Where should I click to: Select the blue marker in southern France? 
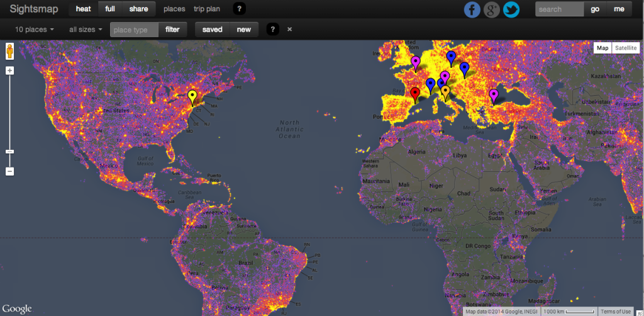pos(430,86)
